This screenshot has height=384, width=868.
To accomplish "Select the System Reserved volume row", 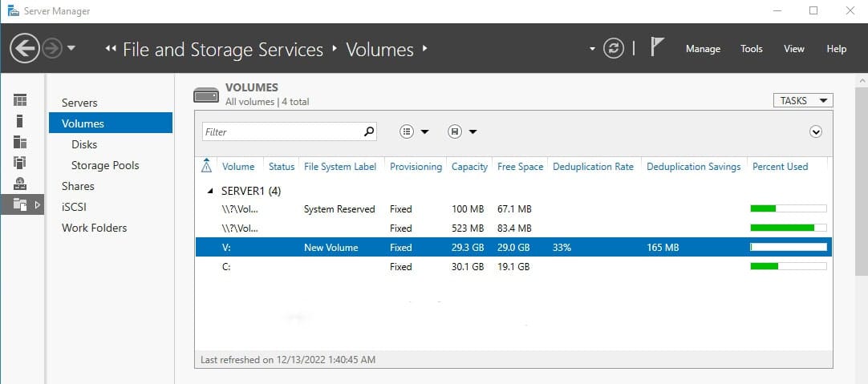I will pos(513,209).
